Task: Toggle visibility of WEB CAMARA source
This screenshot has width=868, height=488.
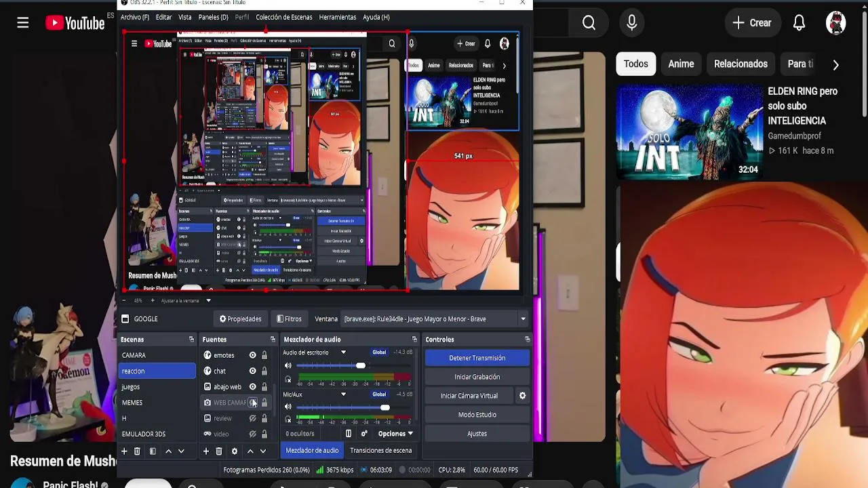Action: click(252, 403)
